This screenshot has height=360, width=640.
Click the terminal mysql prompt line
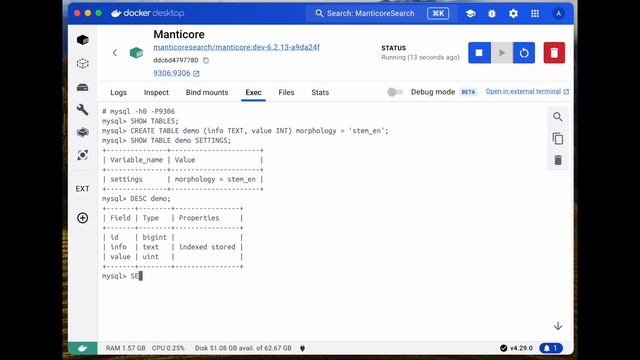(122, 276)
